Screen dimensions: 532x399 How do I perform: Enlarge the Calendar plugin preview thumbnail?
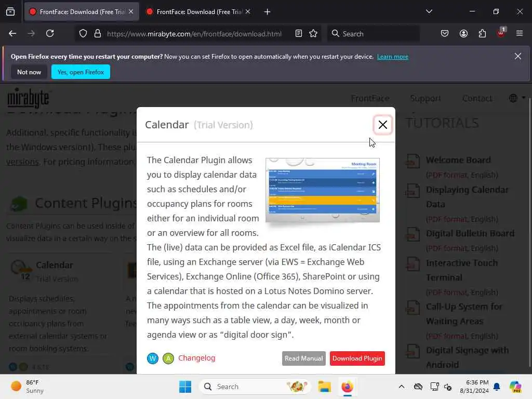323,190
